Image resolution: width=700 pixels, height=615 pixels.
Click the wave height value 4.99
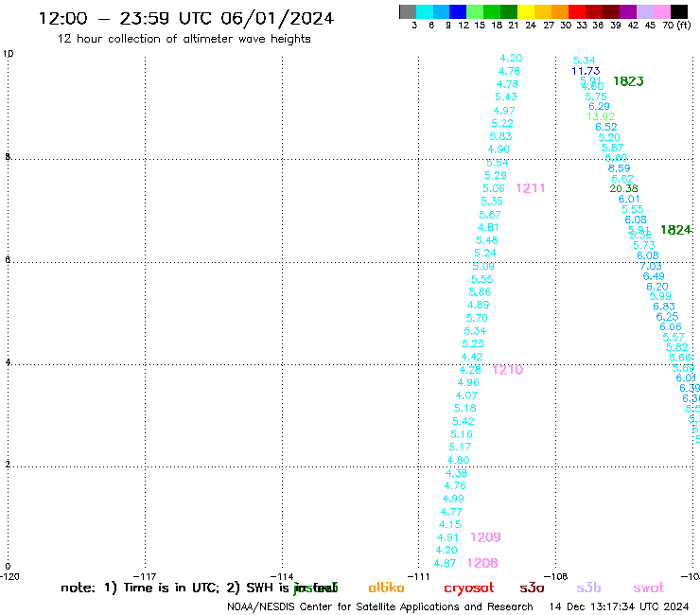453,499
